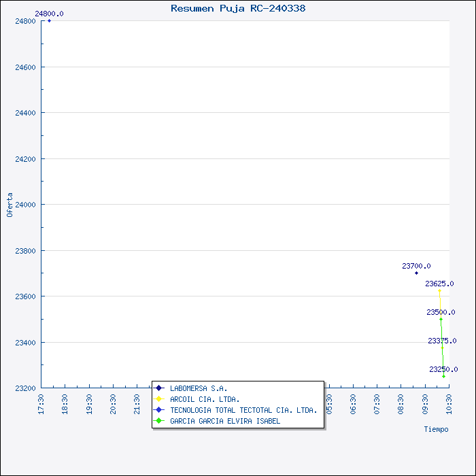Select the 17:30 time axis tick label
The width and height of the screenshot is (476, 476).
coord(41,403)
